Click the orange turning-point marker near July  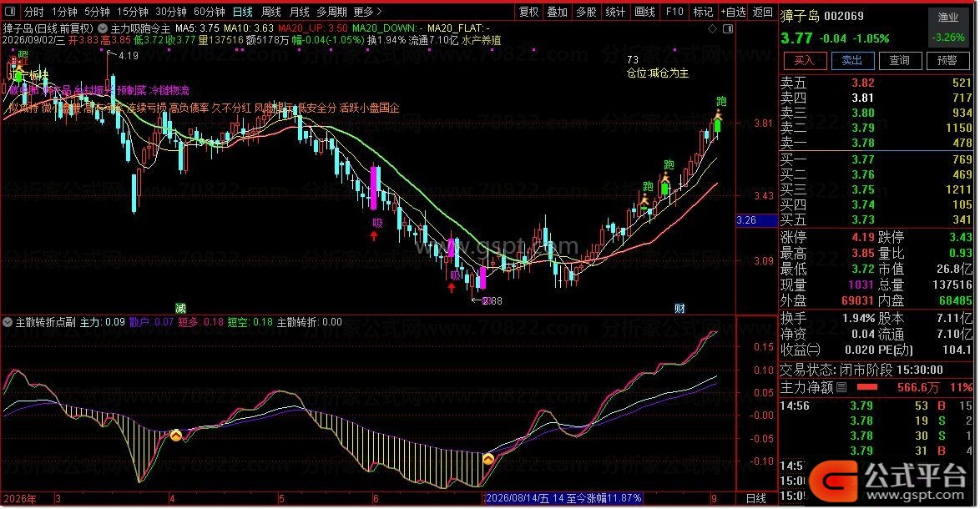pos(488,460)
